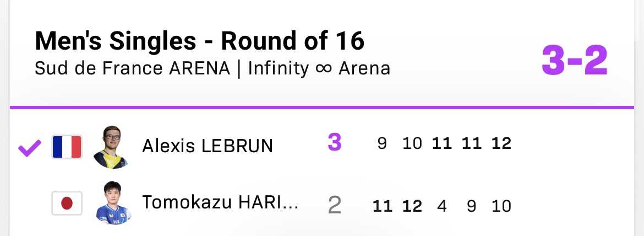The image size is (644, 236).
Task: Click Harimoto's first game score 11
Action: tap(383, 206)
